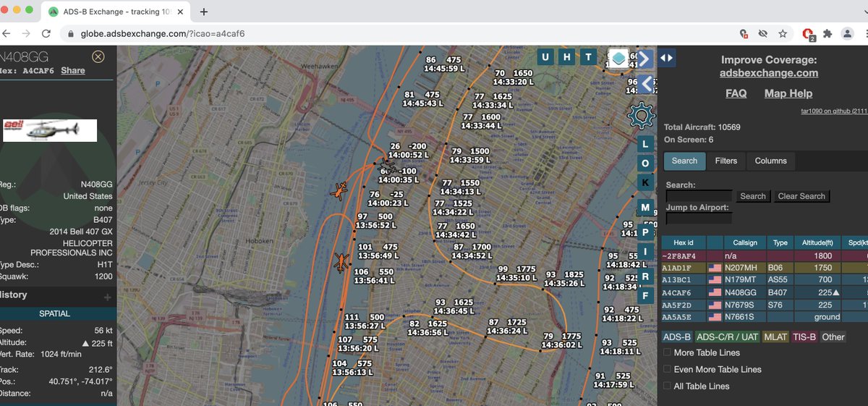The height and width of the screenshot is (406, 868).
Task: Open the red ad-blocker extension icon
Action: pyautogui.click(x=809, y=33)
